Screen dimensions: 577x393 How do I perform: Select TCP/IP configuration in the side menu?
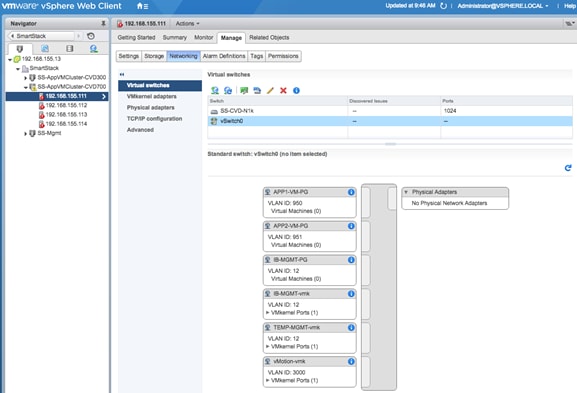click(x=154, y=118)
